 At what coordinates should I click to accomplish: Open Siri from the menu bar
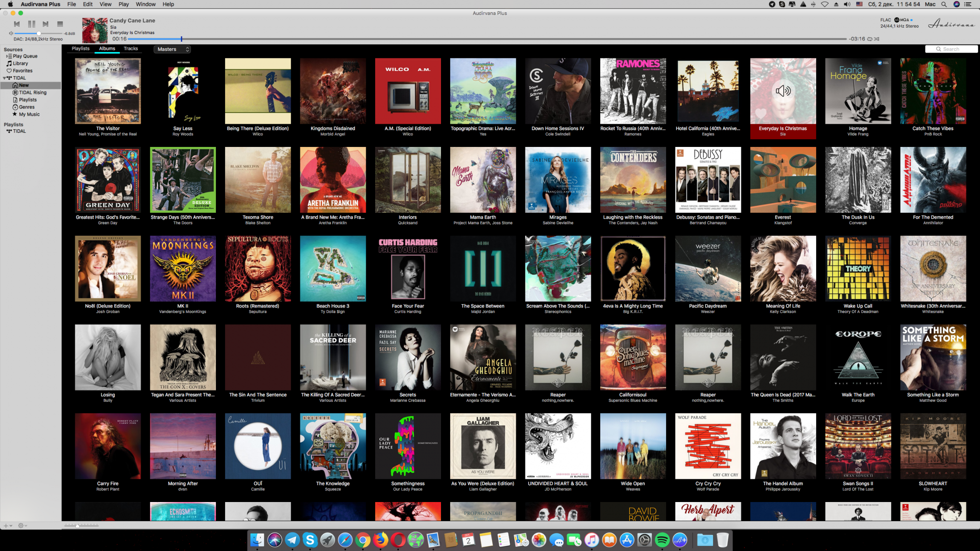coord(956,4)
